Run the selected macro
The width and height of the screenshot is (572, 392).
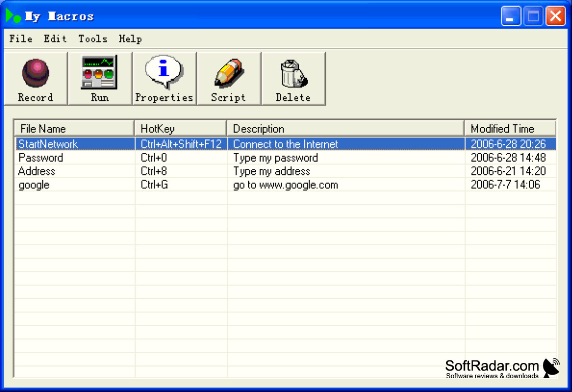pos(100,79)
